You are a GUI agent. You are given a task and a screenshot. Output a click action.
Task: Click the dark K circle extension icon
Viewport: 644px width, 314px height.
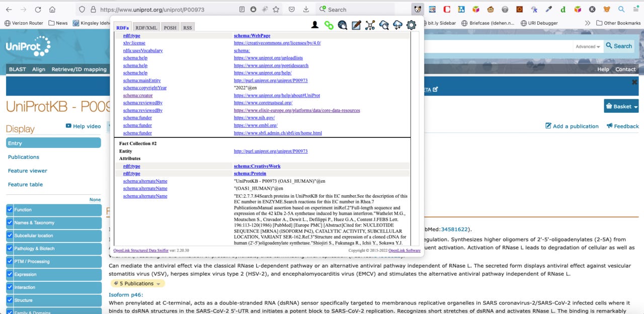click(x=592, y=9)
